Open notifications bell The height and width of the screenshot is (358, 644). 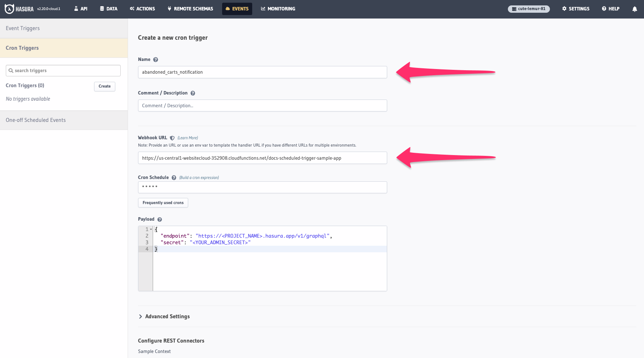point(634,8)
